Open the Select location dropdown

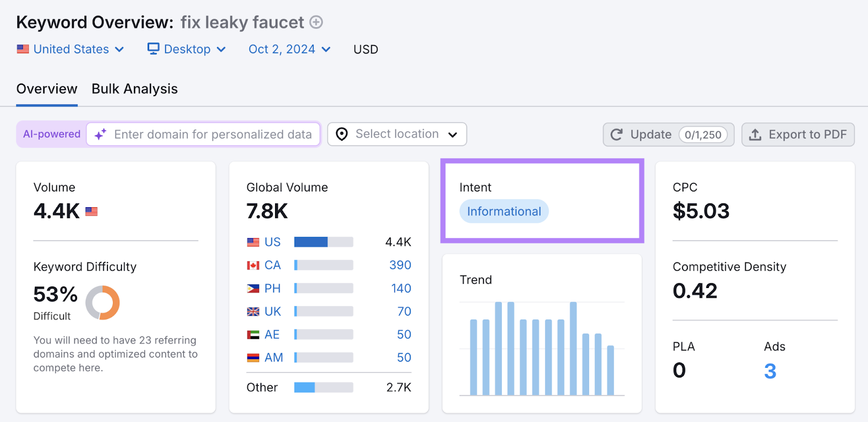[397, 135]
